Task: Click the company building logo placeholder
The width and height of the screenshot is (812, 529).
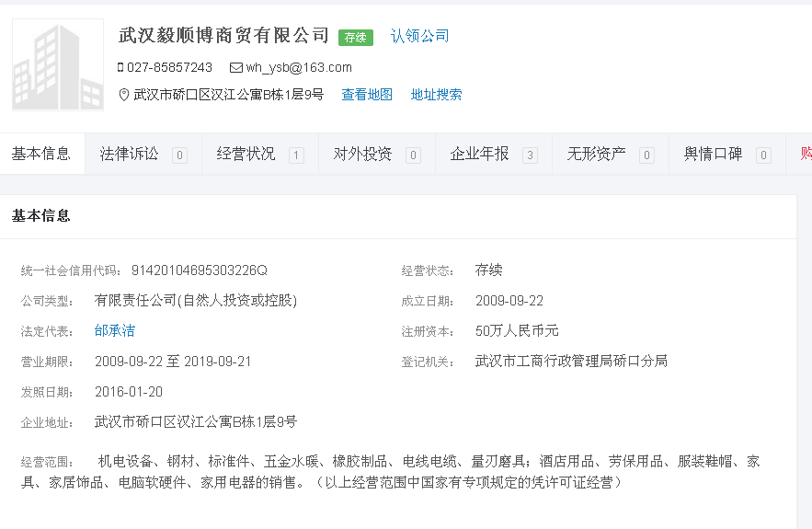Action: click(57, 64)
